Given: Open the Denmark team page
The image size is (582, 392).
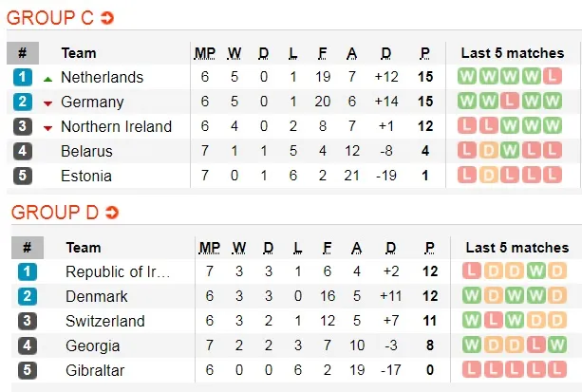Looking at the screenshot, I should coord(96,297).
